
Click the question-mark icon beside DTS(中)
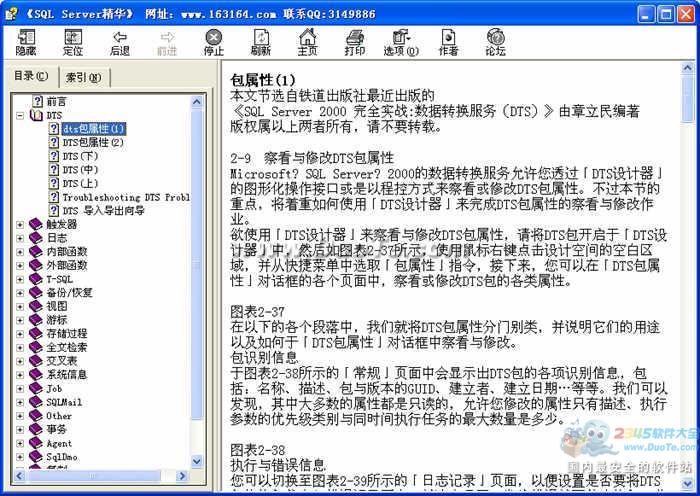point(54,170)
